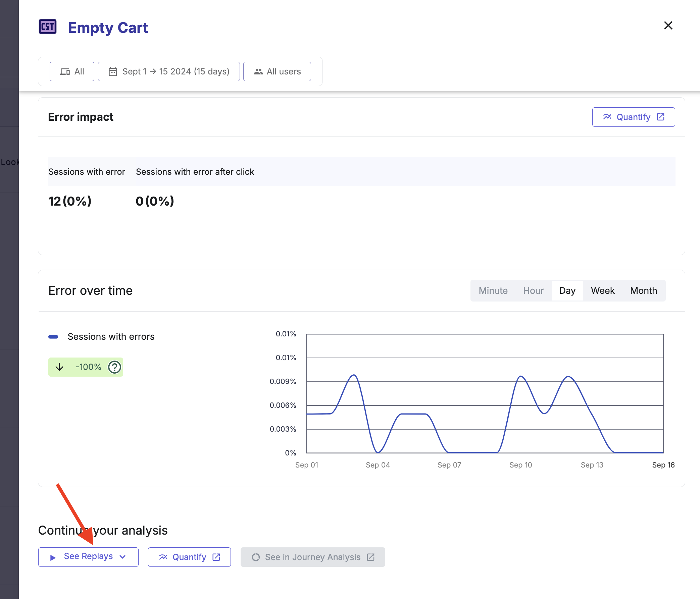Screen dimensions: 700x599
Task: Click the Sep 07 axis label
Action: click(449, 465)
